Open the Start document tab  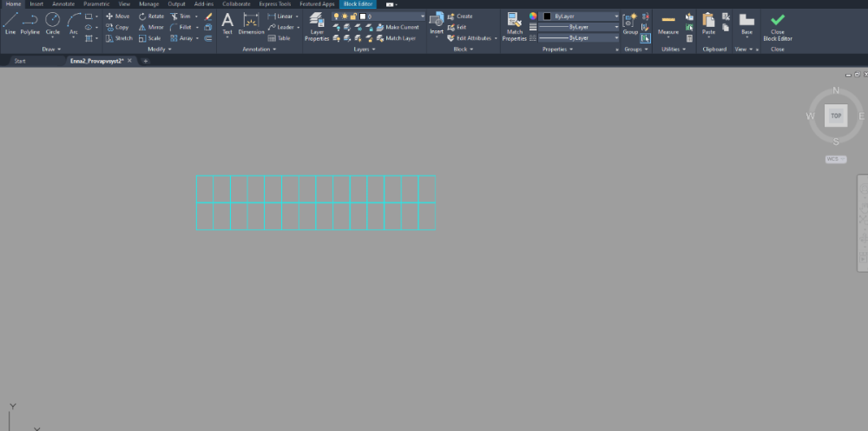point(20,62)
